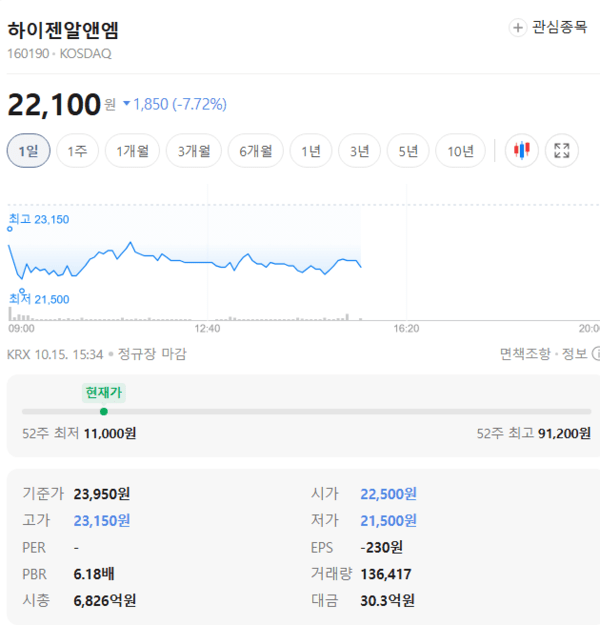This screenshot has height=625, width=600.
Task: Switch chart to candlestick view
Action: click(x=521, y=151)
